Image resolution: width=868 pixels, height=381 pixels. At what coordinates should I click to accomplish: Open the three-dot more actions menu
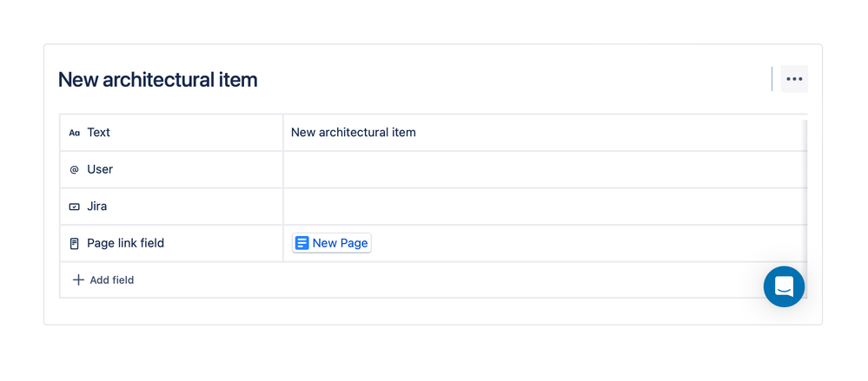(794, 79)
